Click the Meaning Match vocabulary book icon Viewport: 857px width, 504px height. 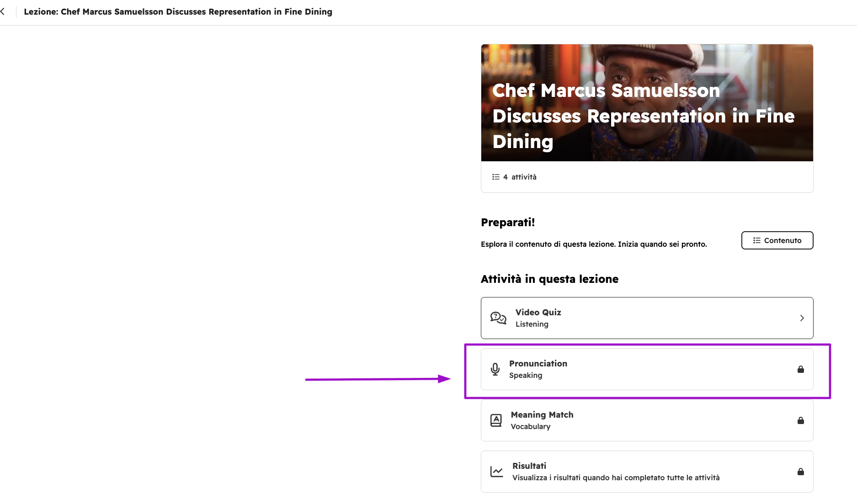point(496,420)
